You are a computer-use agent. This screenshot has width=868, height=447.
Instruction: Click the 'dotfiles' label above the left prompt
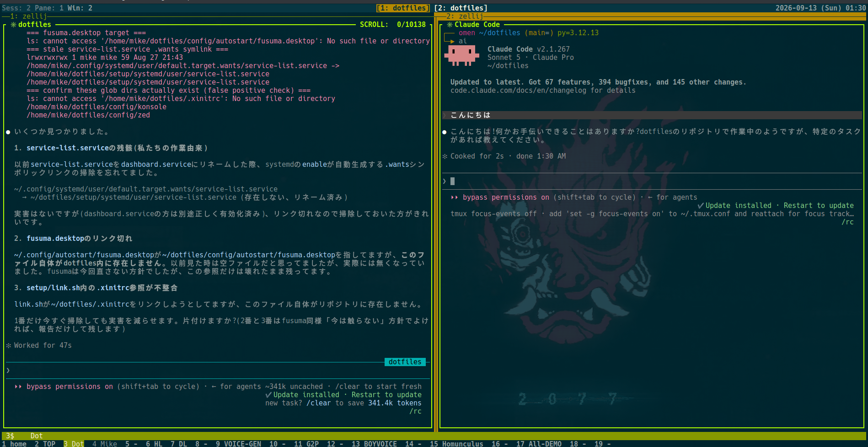(405, 362)
